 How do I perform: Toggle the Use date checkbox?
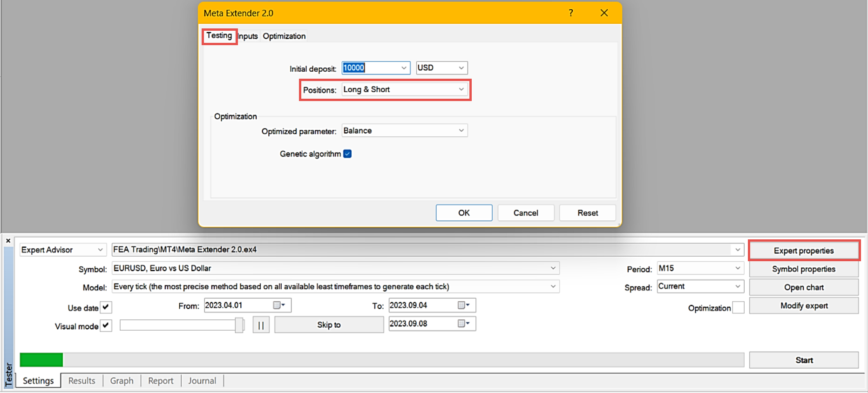point(106,307)
